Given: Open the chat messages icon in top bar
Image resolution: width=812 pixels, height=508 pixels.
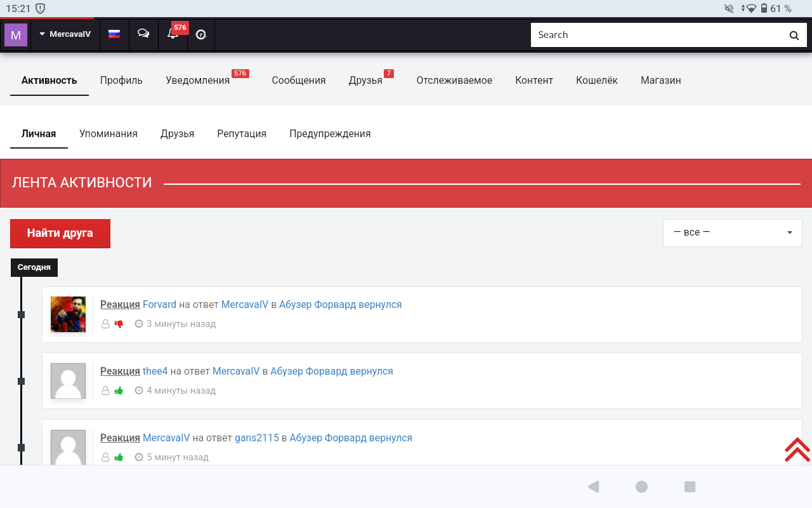Looking at the screenshot, I should [x=143, y=34].
